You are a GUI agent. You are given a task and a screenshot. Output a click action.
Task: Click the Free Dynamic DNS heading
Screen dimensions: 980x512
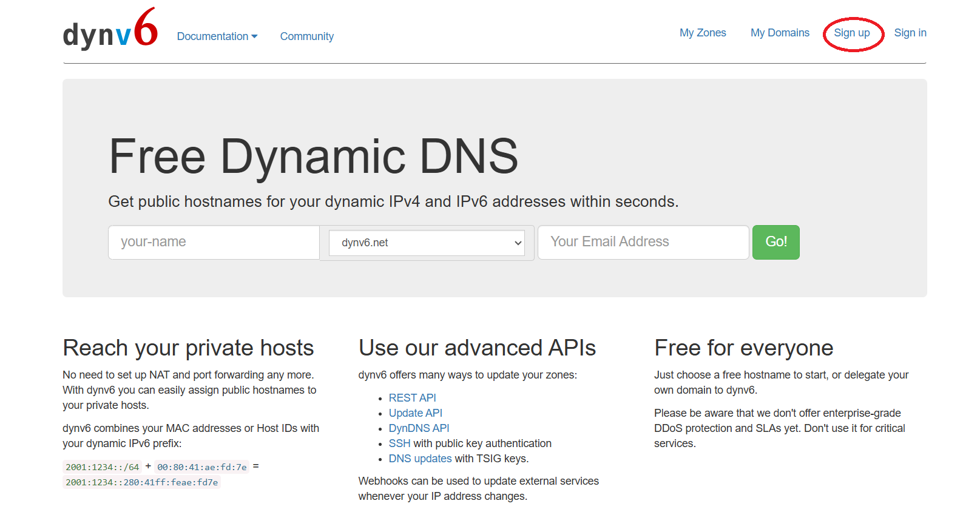coord(313,157)
